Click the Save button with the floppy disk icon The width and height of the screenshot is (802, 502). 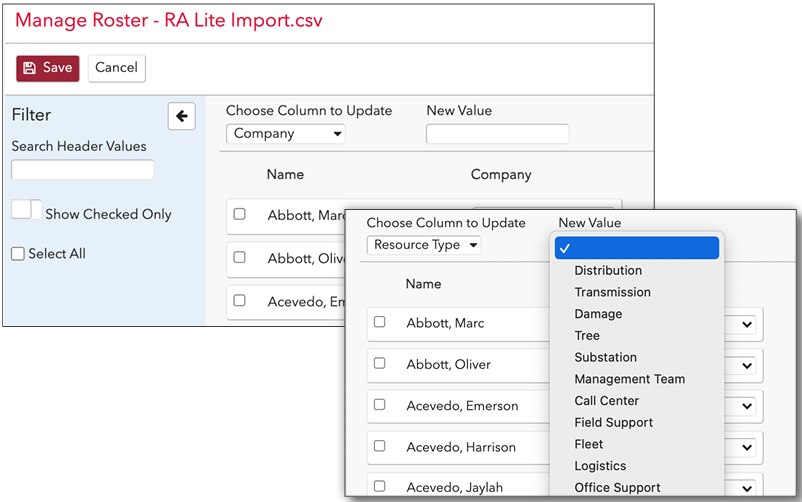point(48,68)
